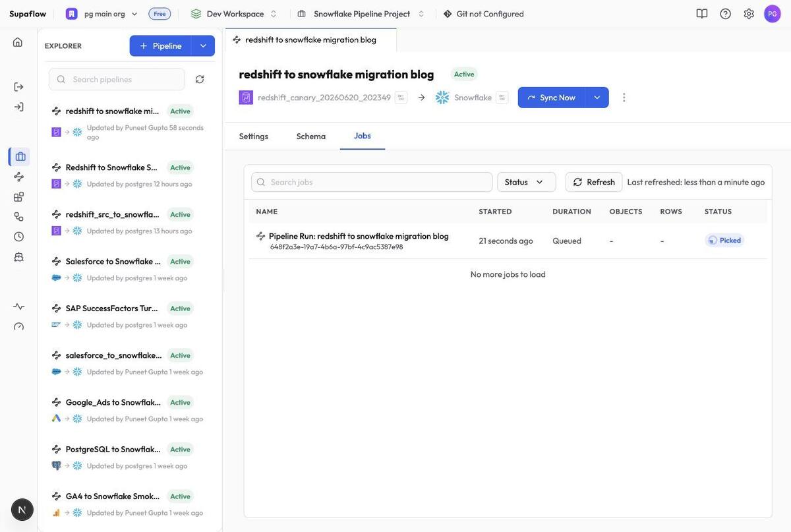Expand the Pipeline button dropdown arrow
Screen dimensions: 791x532
pyautogui.click(x=203, y=46)
